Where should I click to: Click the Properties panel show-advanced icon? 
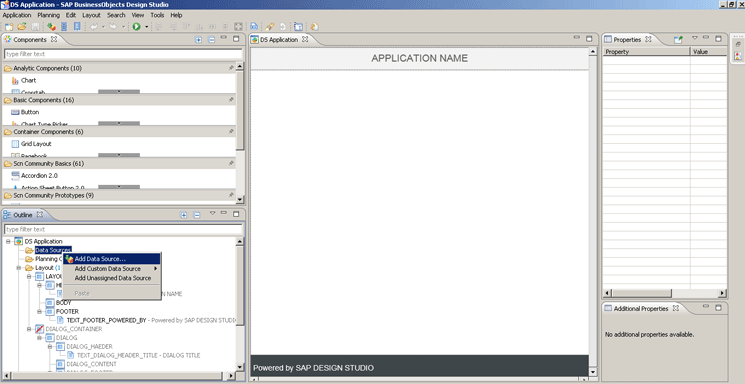coord(678,39)
